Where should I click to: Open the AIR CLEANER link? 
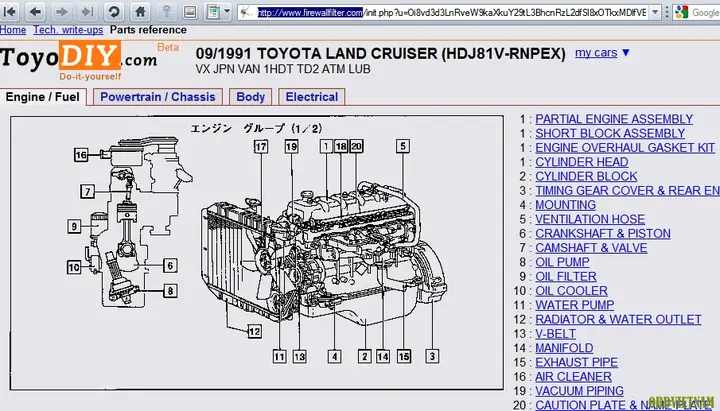pos(573,377)
